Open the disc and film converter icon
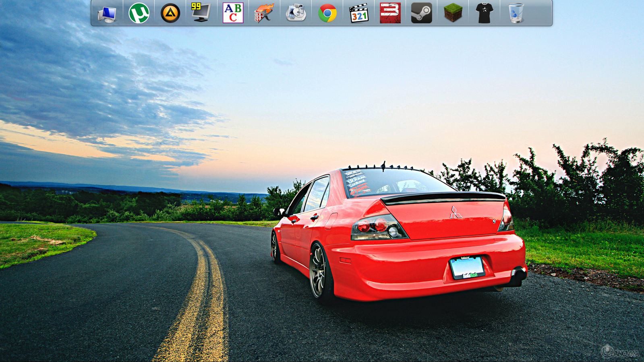This screenshot has height=362, width=644. [x=296, y=13]
